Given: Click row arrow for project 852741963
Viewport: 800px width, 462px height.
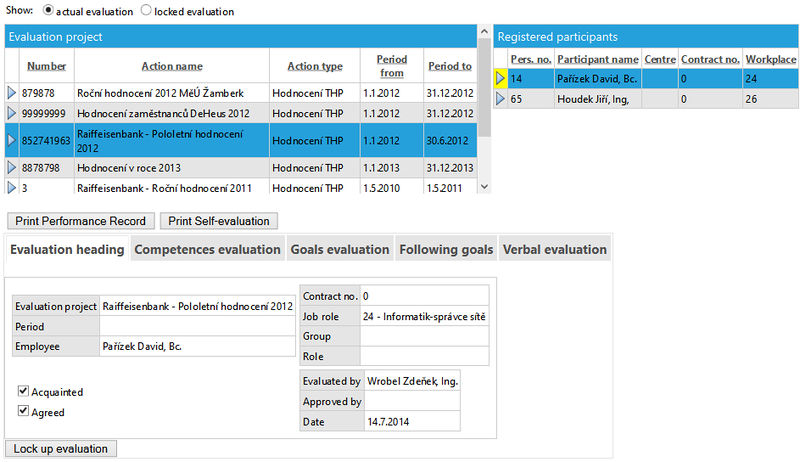Looking at the screenshot, I should (x=12, y=140).
